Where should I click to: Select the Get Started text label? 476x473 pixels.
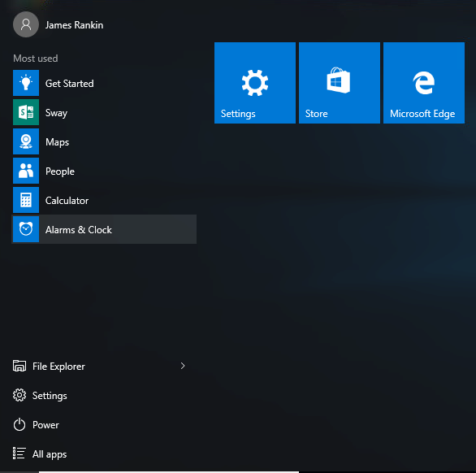70,83
